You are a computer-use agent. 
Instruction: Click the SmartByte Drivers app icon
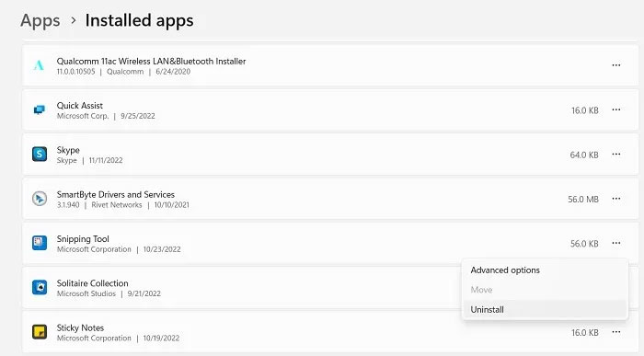40,199
